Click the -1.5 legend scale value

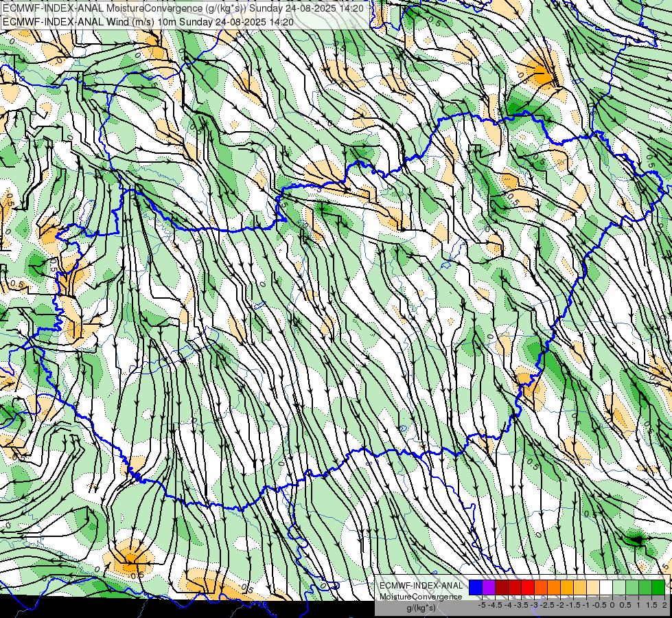[x=573, y=605]
